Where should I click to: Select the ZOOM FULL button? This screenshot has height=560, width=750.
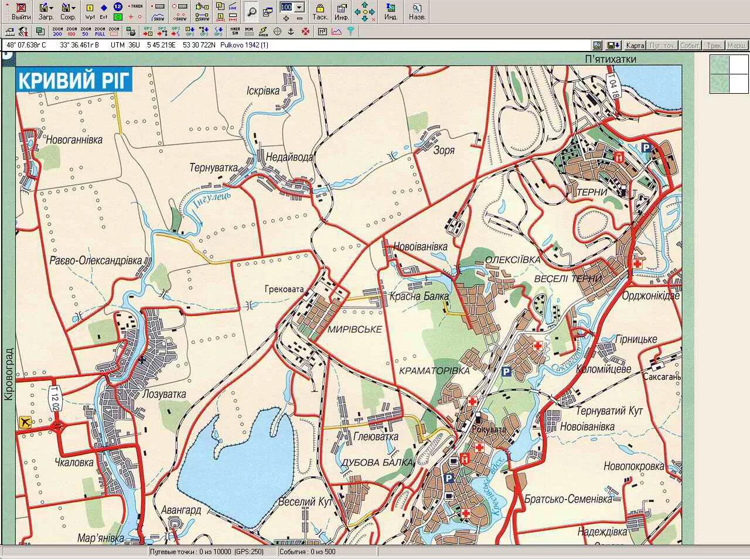click(x=100, y=31)
